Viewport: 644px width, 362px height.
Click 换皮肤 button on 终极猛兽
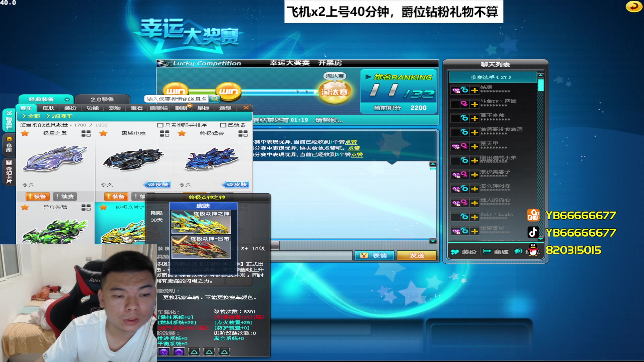[x=235, y=185]
